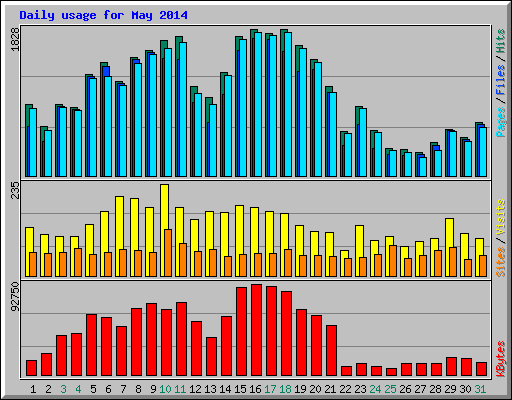512x400 pixels.
Task: Click the Files legend label
Action: [500, 80]
